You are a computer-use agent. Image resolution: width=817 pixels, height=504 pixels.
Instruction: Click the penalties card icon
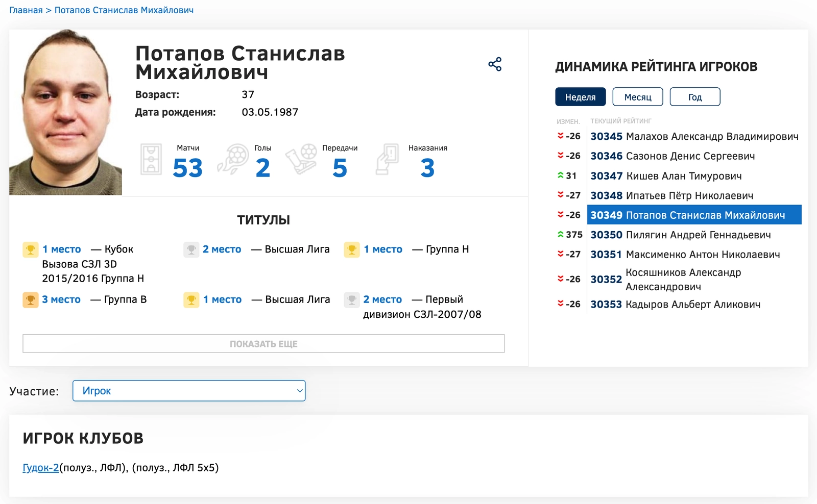[387, 159]
